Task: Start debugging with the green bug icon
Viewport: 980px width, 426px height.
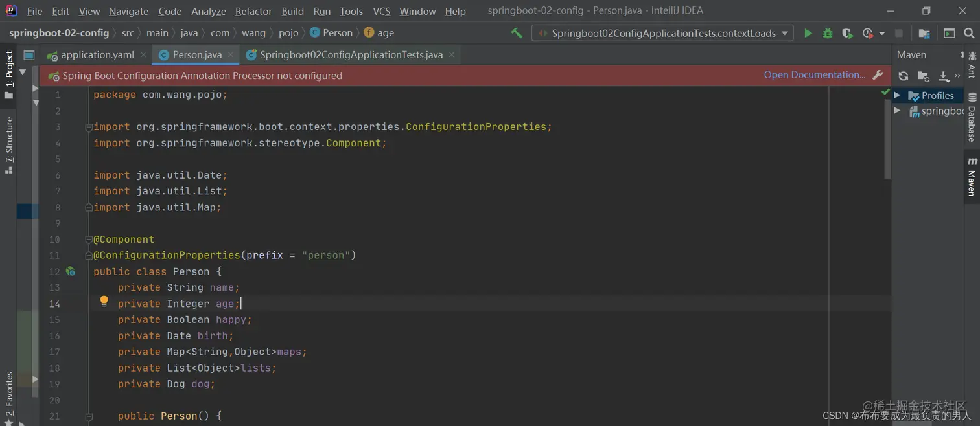Action: [828, 33]
